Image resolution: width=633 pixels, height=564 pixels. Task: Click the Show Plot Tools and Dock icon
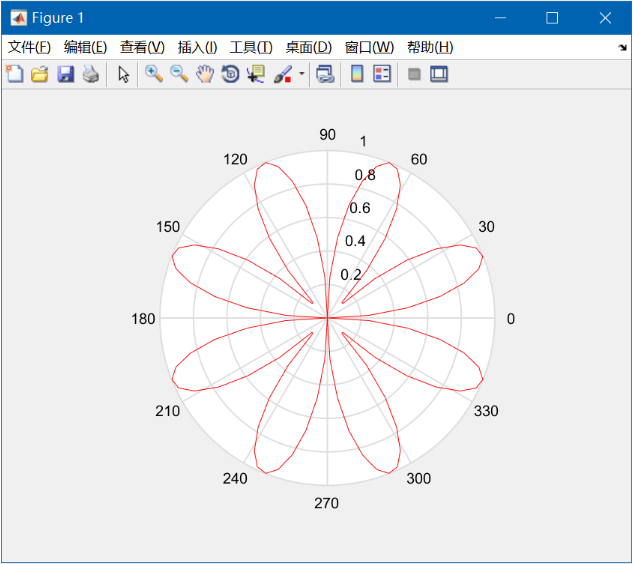coord(439,74)
